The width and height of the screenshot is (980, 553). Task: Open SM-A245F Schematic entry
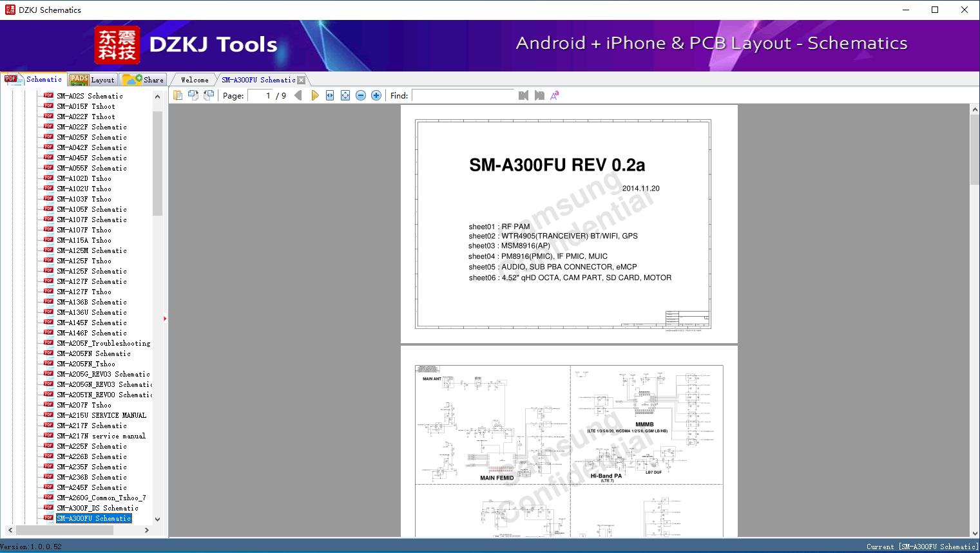91,487
